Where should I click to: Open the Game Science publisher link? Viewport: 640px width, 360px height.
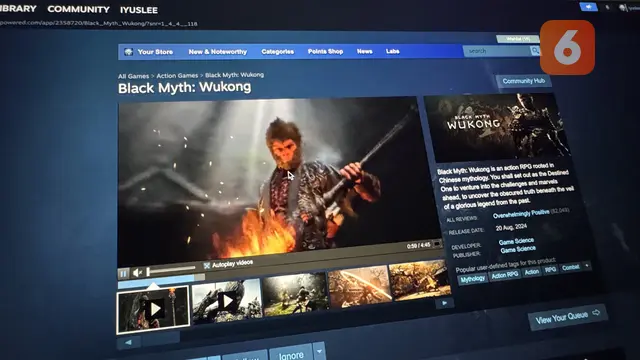pos(518,249)
